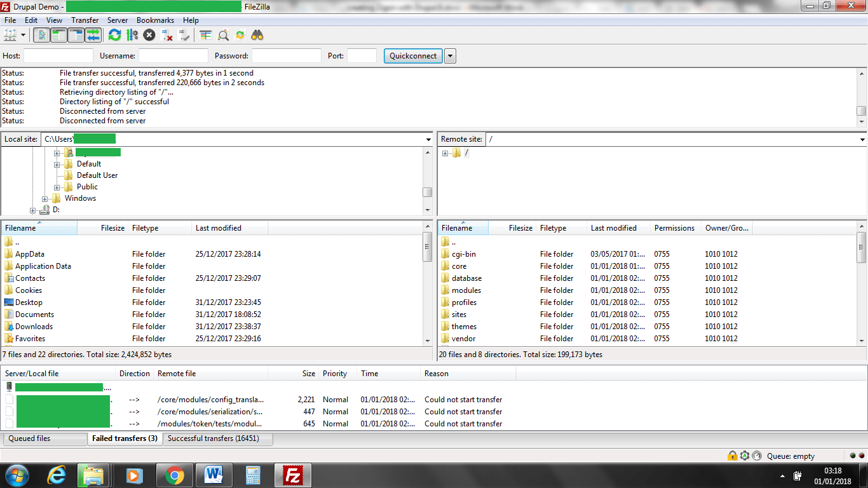Refresh the file and folder lists
The image size is (868, 488).
tap(114, 35)
